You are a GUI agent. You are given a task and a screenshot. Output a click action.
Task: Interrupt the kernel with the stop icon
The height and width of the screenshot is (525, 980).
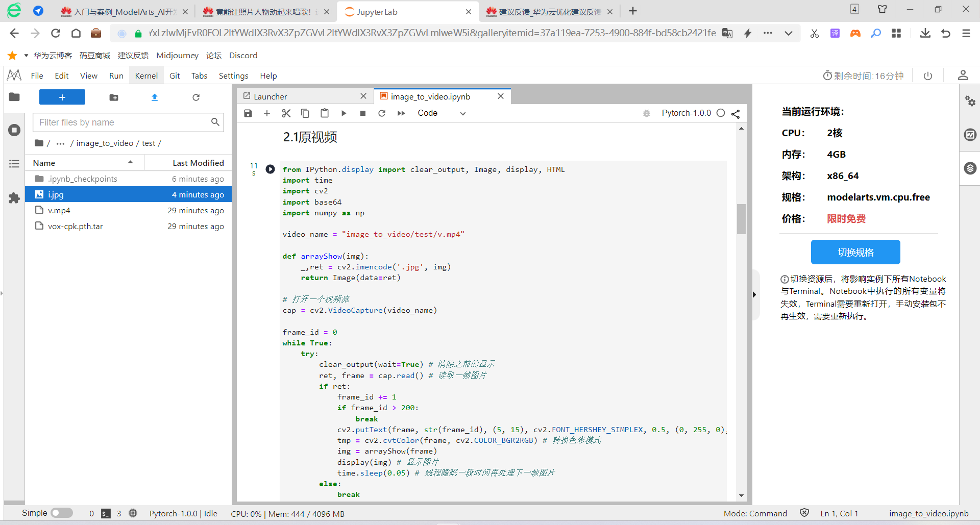tap(362, 113)
